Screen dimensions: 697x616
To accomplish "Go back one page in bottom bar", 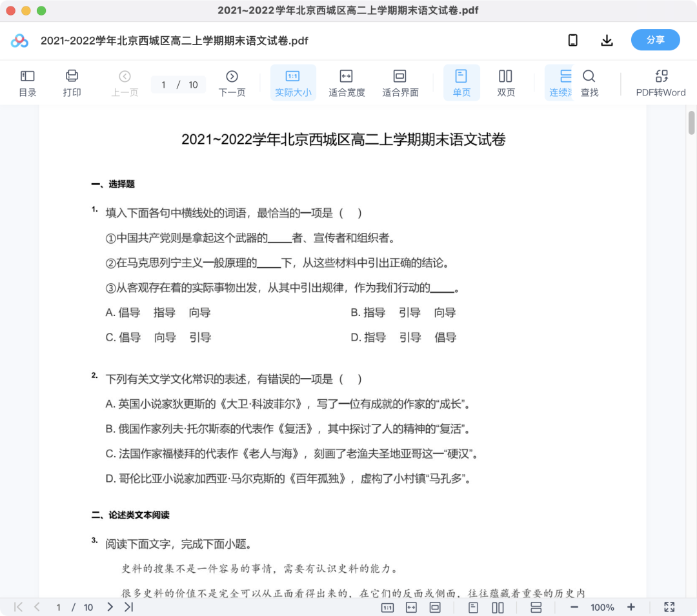I will 37,607.
